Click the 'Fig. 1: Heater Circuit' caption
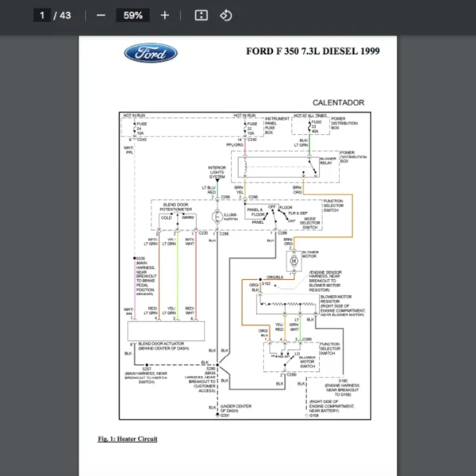476x476 pixels. [128, 439]
